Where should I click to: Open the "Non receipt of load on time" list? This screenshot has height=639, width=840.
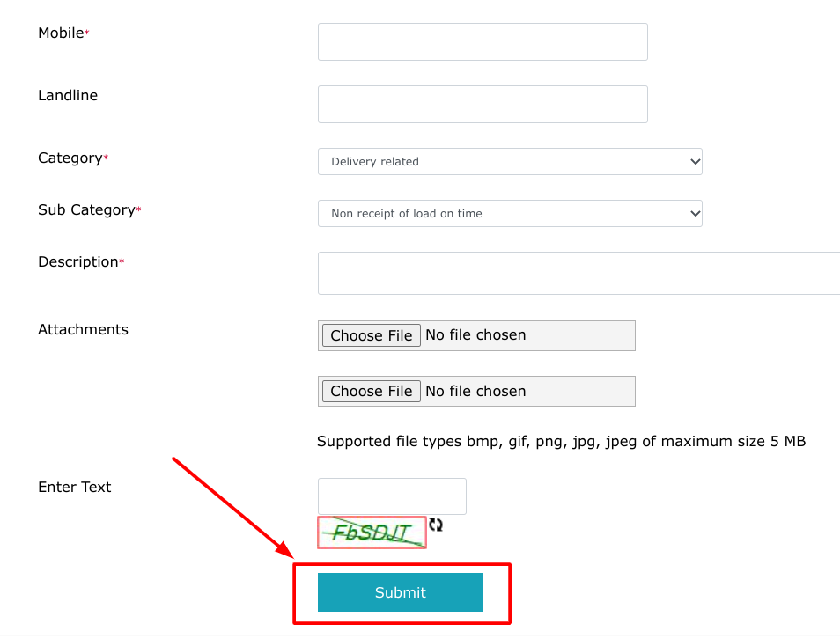pos(509,213)
